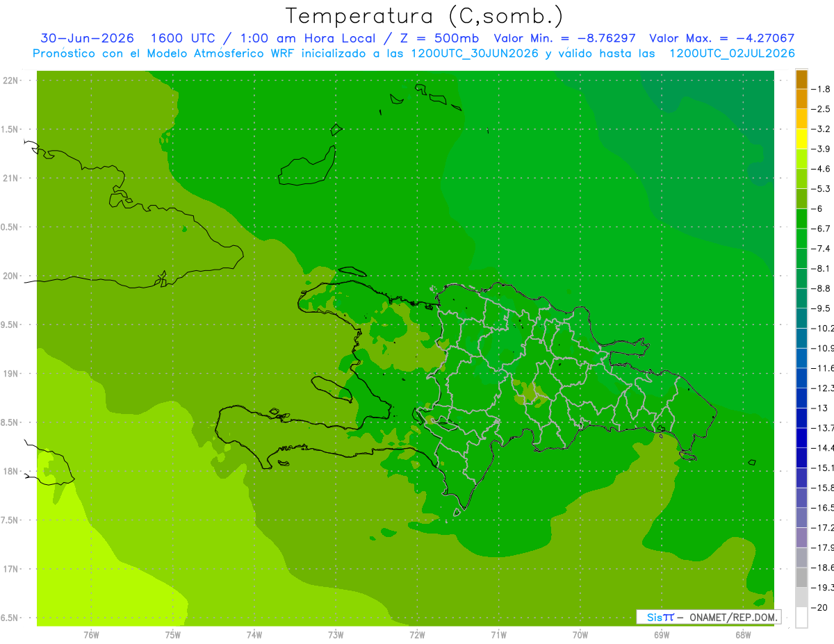Click legend swatch between -5.3 and -6

[x=801, y=199]
